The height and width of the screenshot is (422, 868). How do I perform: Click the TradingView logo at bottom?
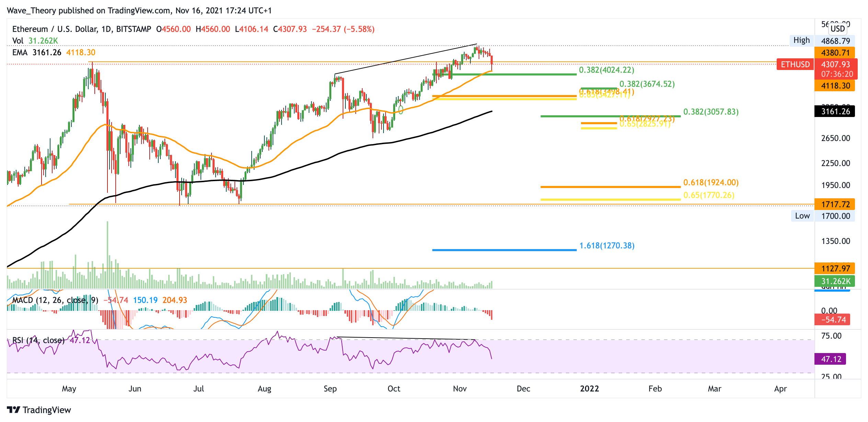point(38,410)
